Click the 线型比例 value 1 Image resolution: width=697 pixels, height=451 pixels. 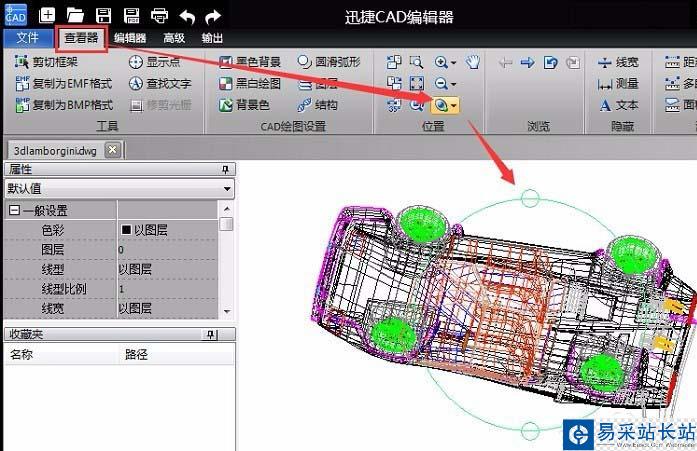167,289
